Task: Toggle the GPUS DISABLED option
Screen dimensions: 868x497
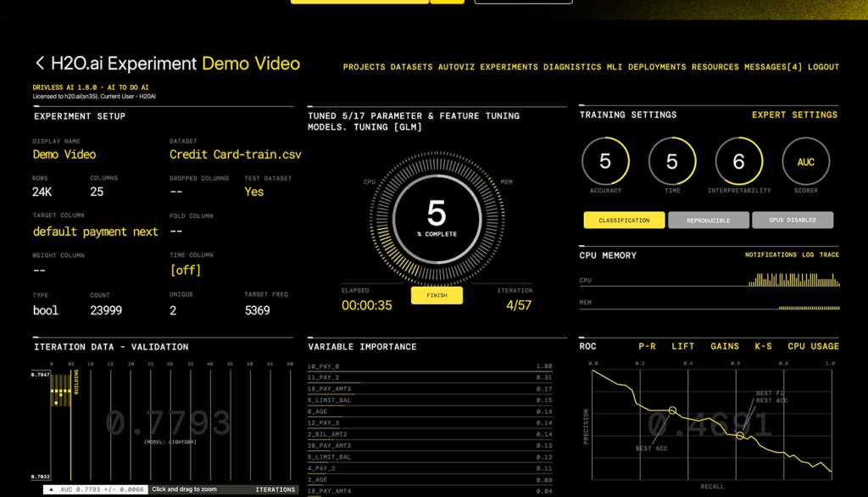Action: pos(793,220)
